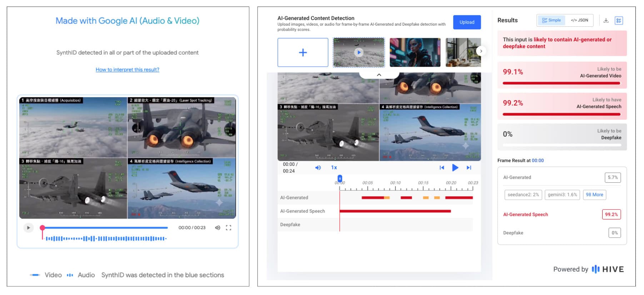
Task: Mute audio in the SynthID video player
Action: (x=218, y=228)
